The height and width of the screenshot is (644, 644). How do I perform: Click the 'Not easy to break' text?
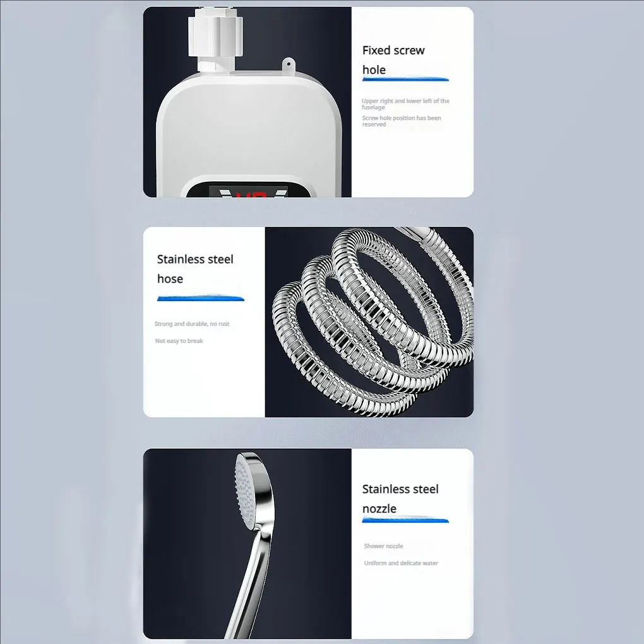click(x=179, y=341)
